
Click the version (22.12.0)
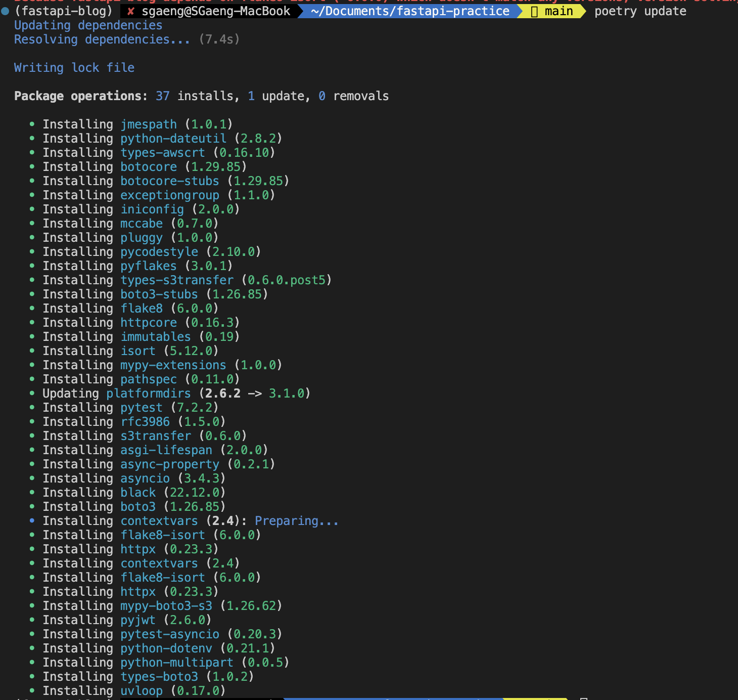pyautogui.click(x=195, y=493)
